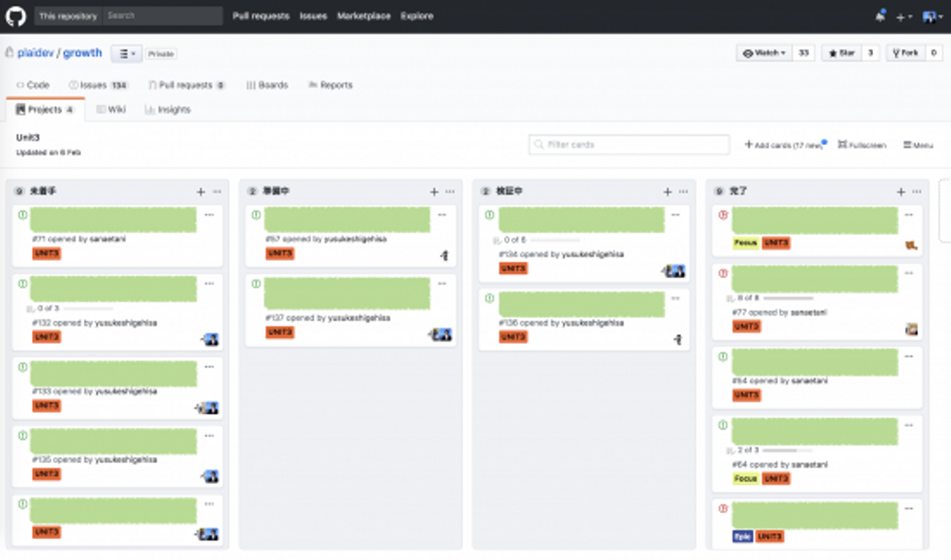Screen dimensions: 951x560
Task: Switch to the Code tab
Action: [x=33, y=85]
